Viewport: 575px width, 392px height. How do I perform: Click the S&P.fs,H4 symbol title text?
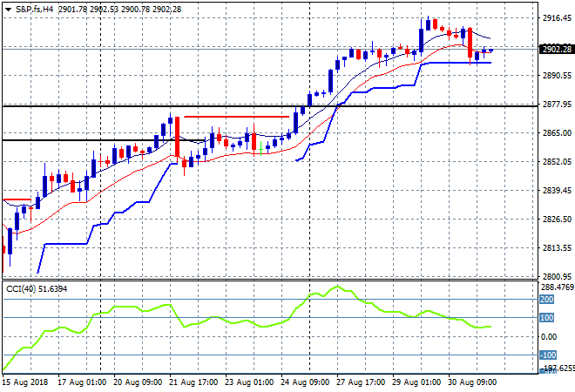click(x=35, y=10)
